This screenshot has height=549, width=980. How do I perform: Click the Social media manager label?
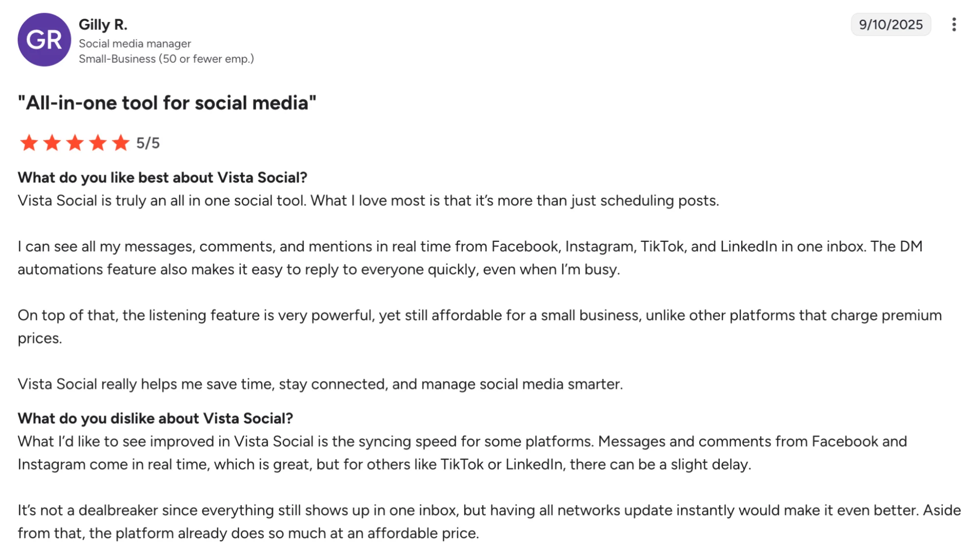pos(135,43)
